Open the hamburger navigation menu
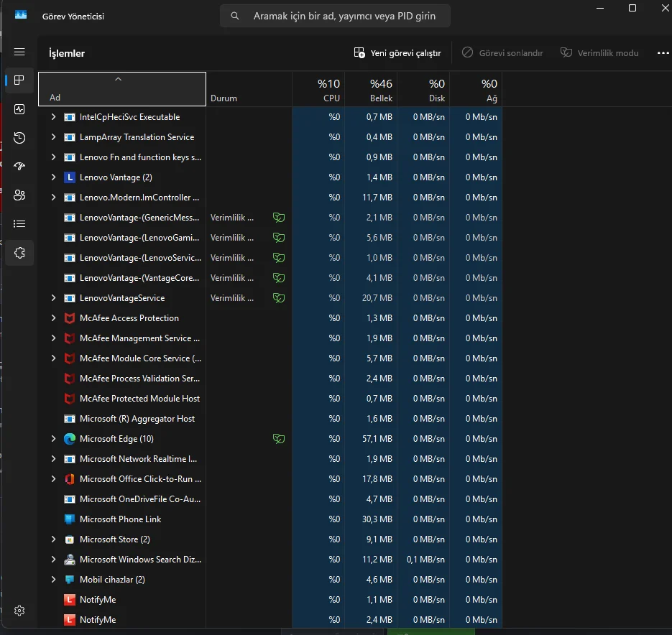 (x=19, y=52)
